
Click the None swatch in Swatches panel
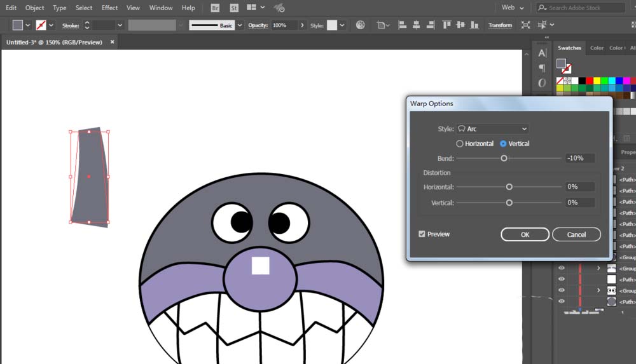[x=560, y=81]
